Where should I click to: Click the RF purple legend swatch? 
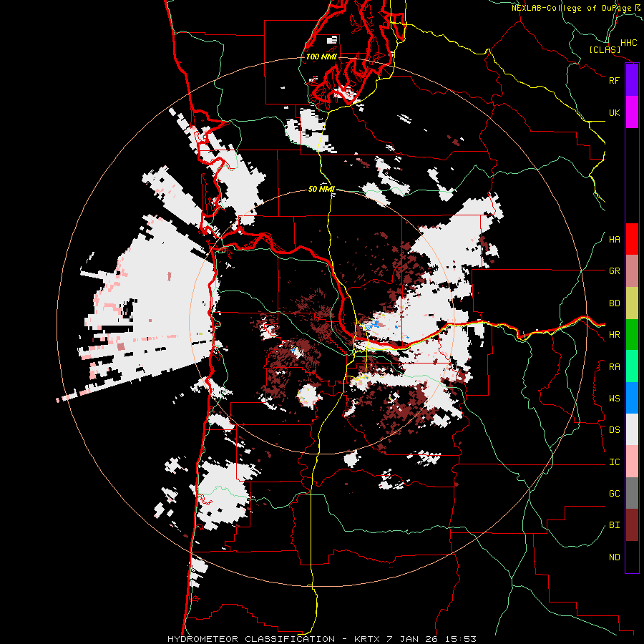point(632,80)
